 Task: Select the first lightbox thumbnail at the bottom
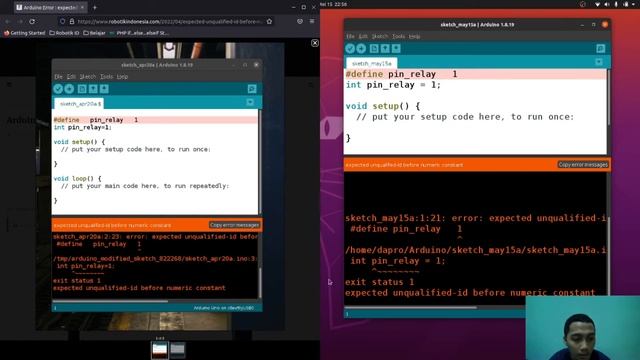tap(160, 350)
